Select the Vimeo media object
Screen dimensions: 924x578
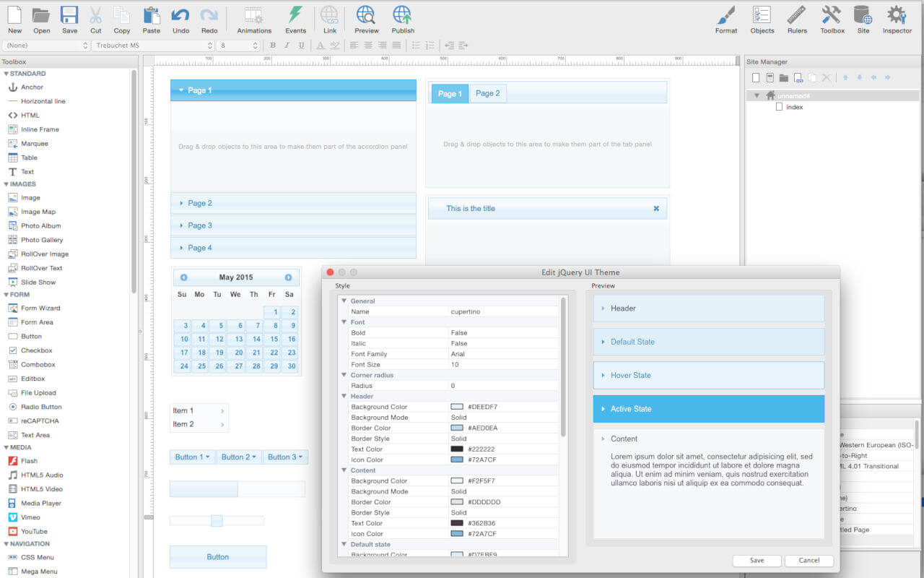[x=30, y=517]
